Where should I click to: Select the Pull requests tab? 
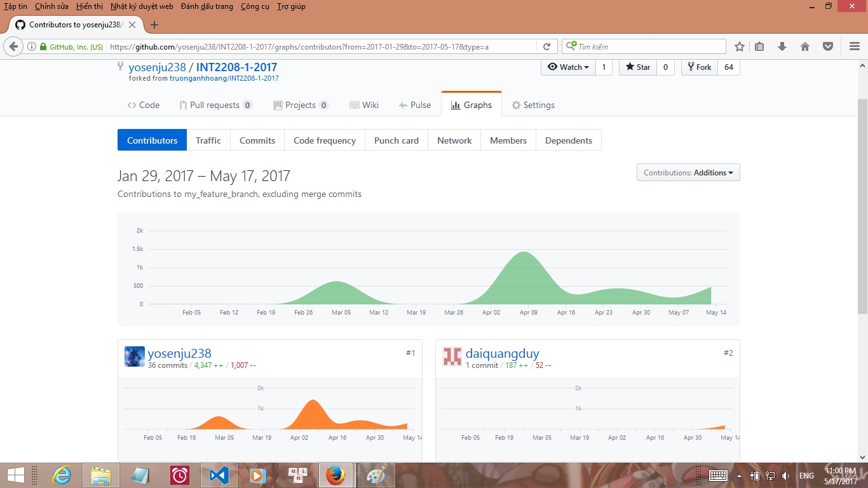(215, 105)
